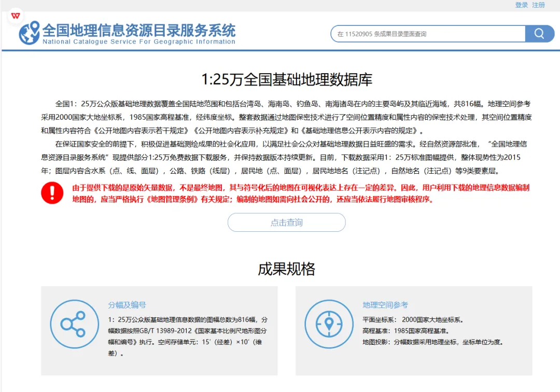Click the location target icon beside 地理空间参考
560x392 pixels.
(329, 324)
